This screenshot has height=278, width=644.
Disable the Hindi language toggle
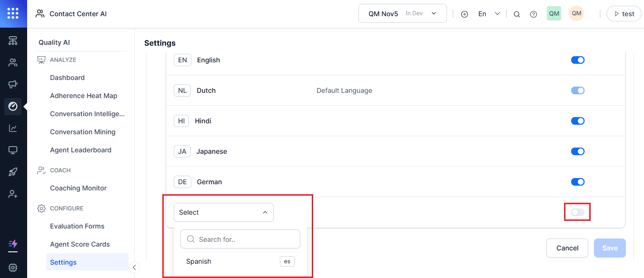point(577,121)
